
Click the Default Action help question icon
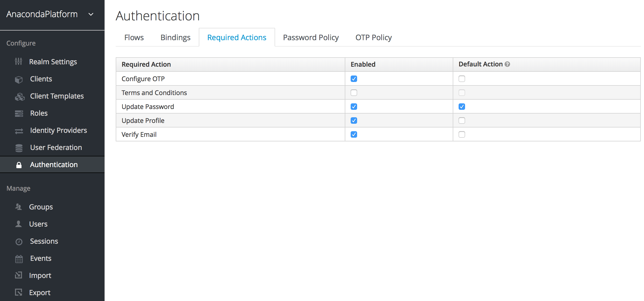coord(507,64)
